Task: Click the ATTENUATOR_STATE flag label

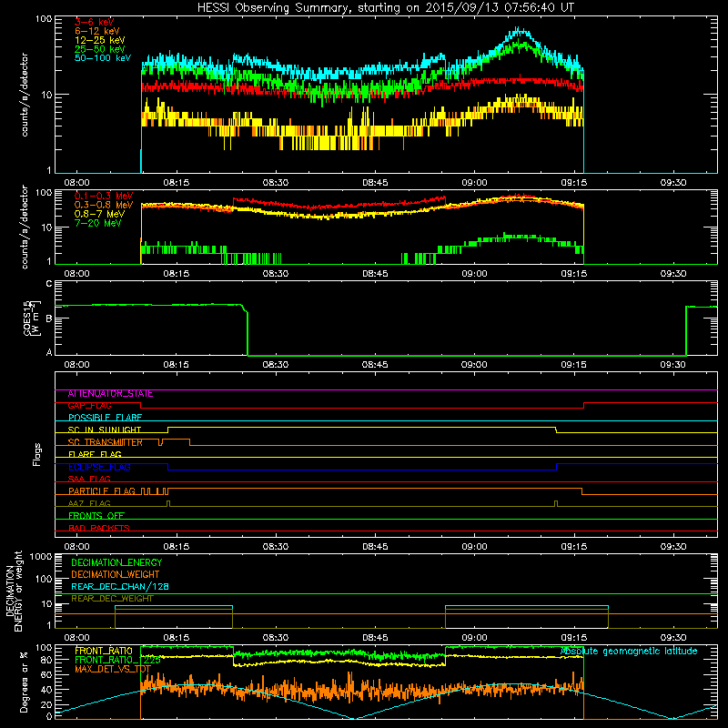Action: pyautogui.click(x=110, y=394)
